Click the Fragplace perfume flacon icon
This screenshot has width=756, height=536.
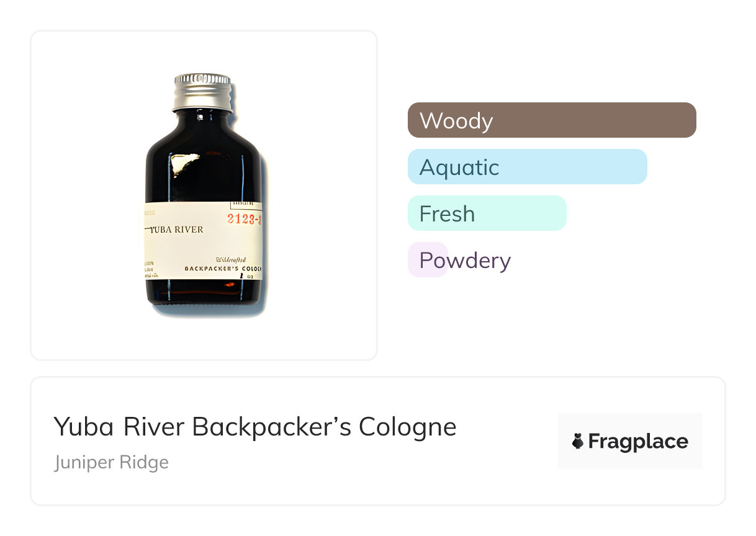(x=578, y=441)
